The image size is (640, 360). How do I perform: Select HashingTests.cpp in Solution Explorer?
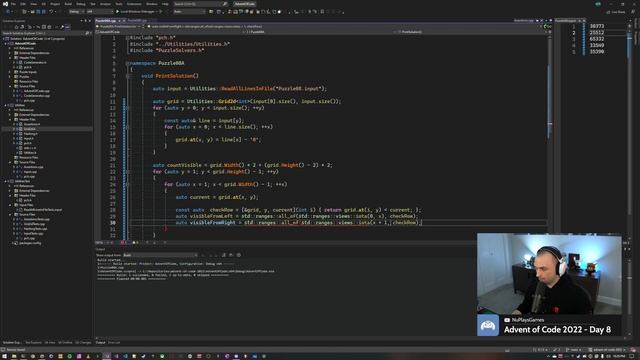35,229
